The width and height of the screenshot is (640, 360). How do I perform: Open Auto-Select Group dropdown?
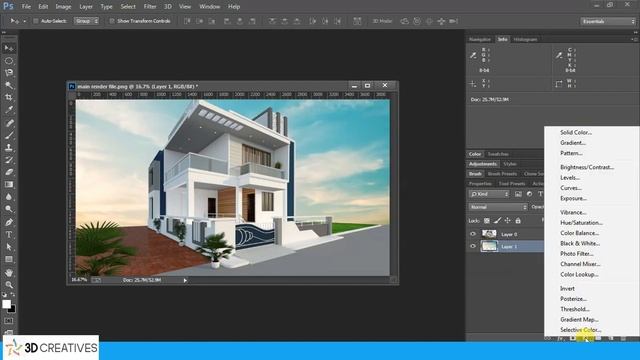point(86,21)
